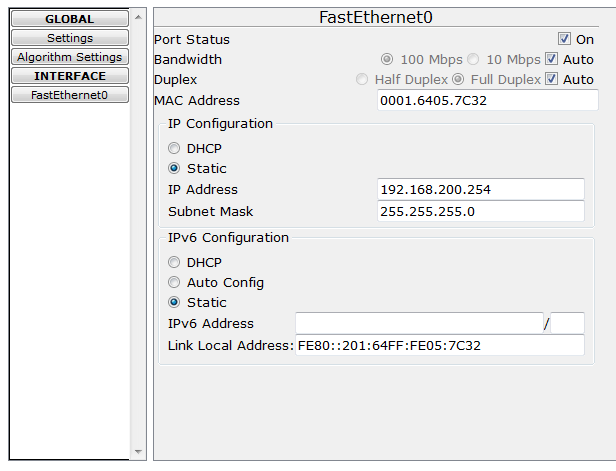Toggle the Port Status On checkbox
Image resolution: width=616 pixels, height=471 pixels.
click(565, 39)
